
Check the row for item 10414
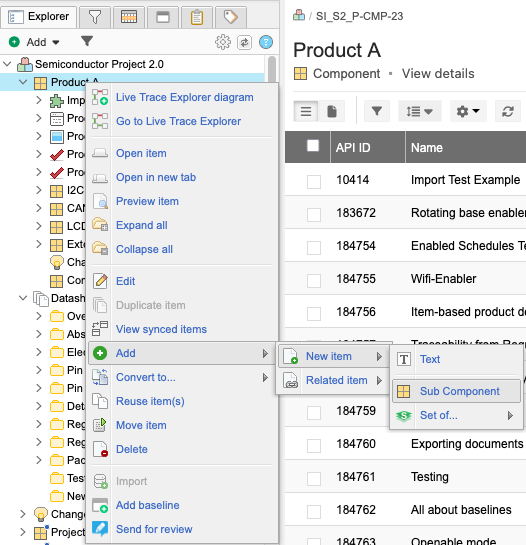point(314,181)
